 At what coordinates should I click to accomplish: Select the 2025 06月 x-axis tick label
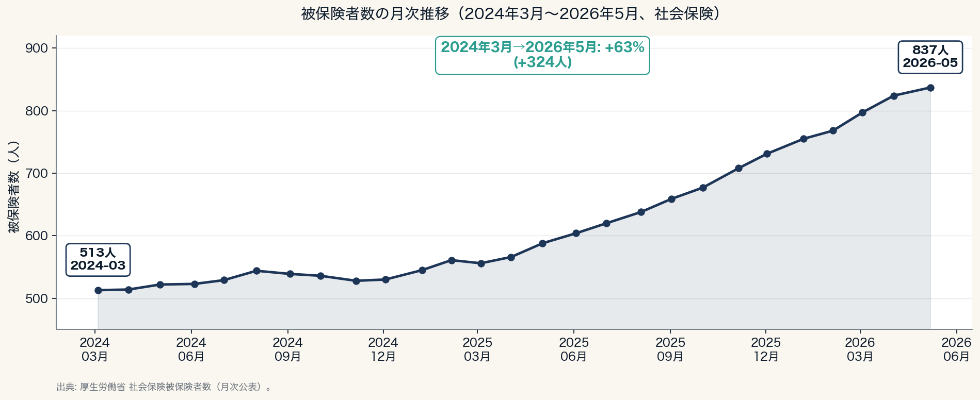[x=574, y=349]
